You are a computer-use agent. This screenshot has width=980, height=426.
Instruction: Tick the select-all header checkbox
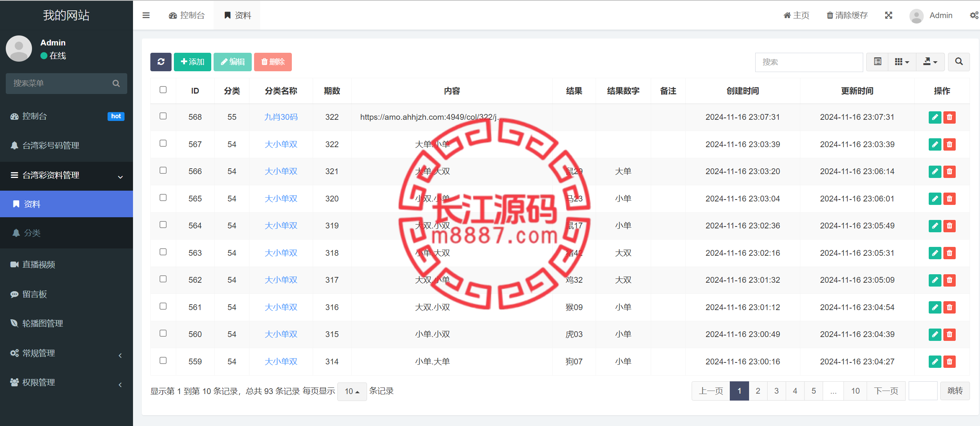pyautogui.click(x=163, y=90)
